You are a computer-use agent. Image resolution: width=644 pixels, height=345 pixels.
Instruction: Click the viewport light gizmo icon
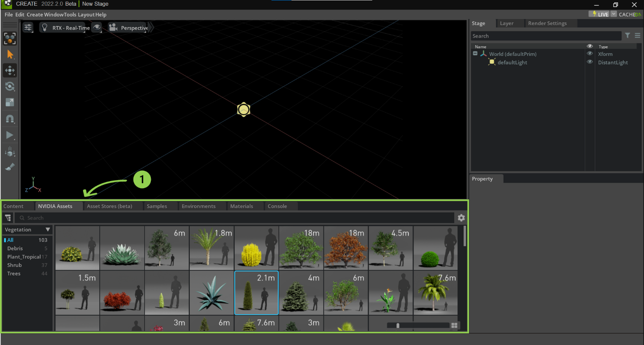pos(243,109)
